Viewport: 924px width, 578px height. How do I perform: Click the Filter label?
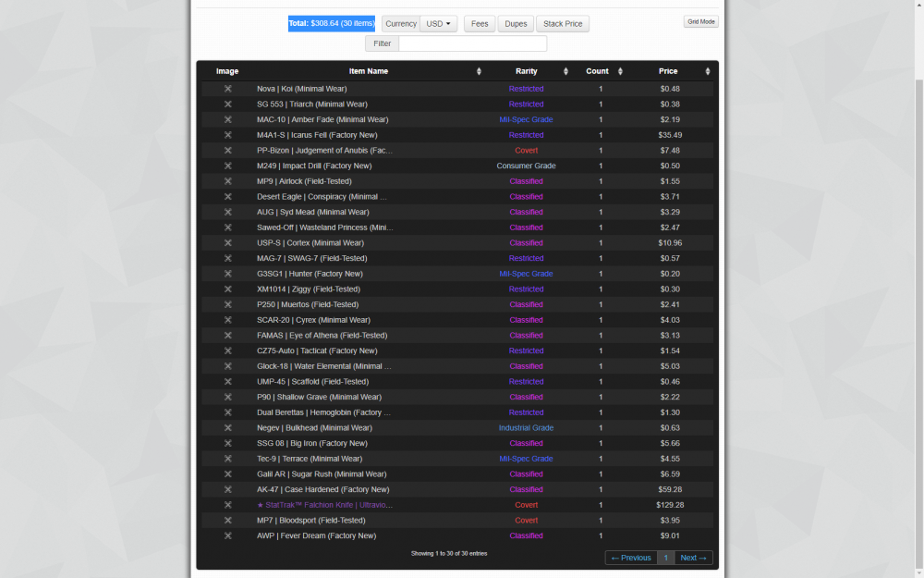tap(382, 43)
